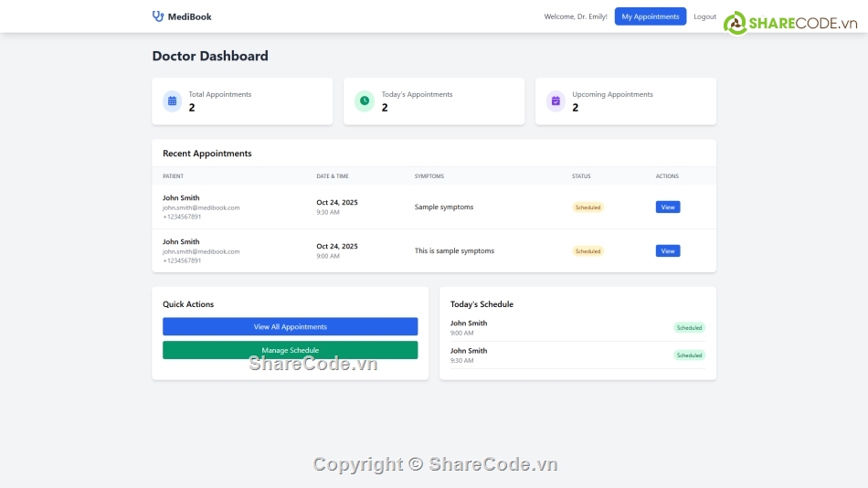View the 9:00 AM John Smith appointment
Screen dimensions: 868x488
click(x=667, y=251)
